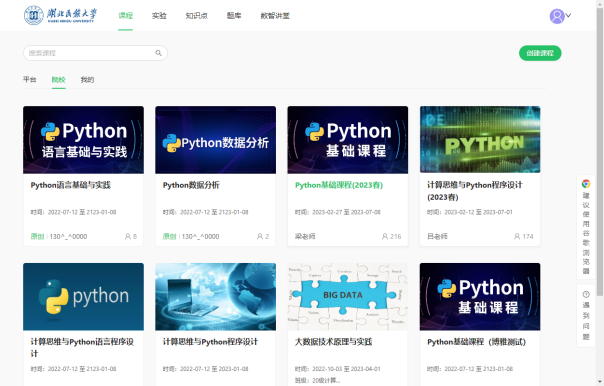Click member count icon on Python数据分析 card
Screen dimensions: 604x386
260,236
